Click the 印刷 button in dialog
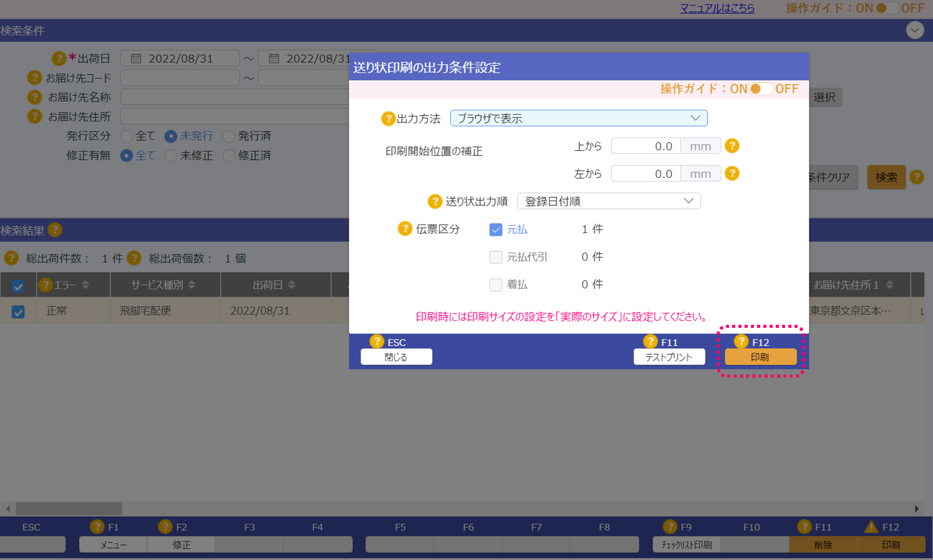The width and height of the screenshot is (933, 560). tap(760, 357)
